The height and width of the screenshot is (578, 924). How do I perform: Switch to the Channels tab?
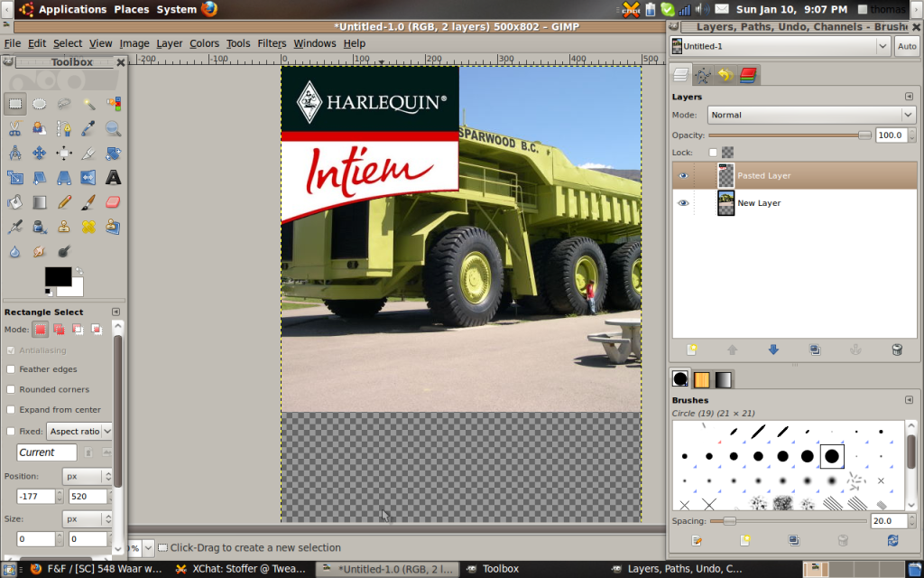point(748,75)
